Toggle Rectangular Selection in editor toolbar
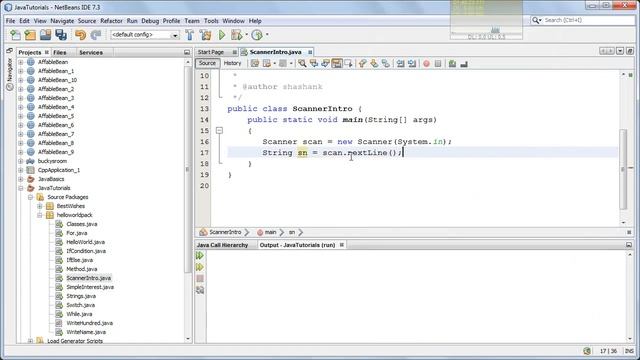640x360 pixels. [x=348, y=64]
